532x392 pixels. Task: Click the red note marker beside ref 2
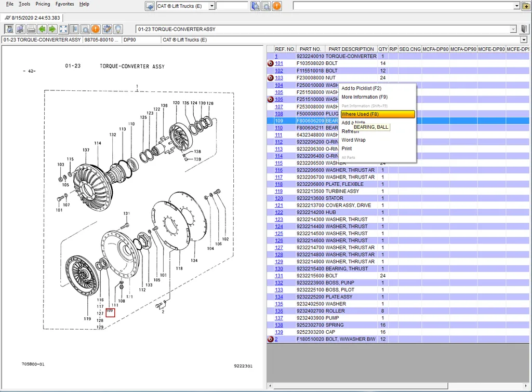pyautogui.click(x=270, y=339)
